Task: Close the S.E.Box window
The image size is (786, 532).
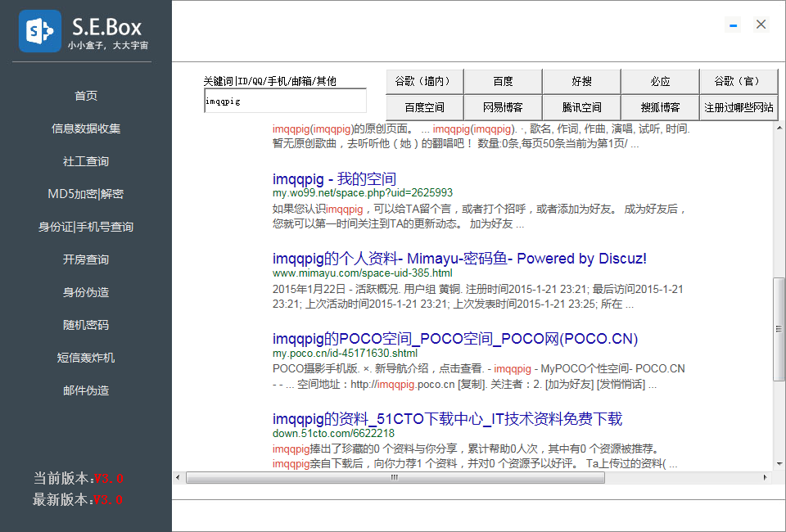Action: coord(761,25)
